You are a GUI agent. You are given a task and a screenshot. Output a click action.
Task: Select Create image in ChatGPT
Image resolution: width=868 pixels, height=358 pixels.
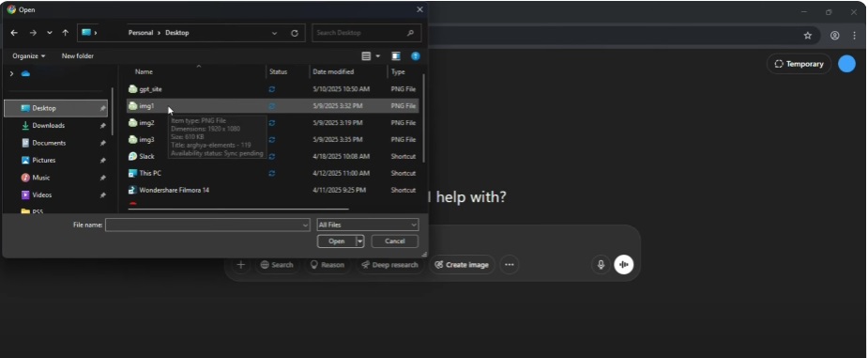click(x=462, y=265)
